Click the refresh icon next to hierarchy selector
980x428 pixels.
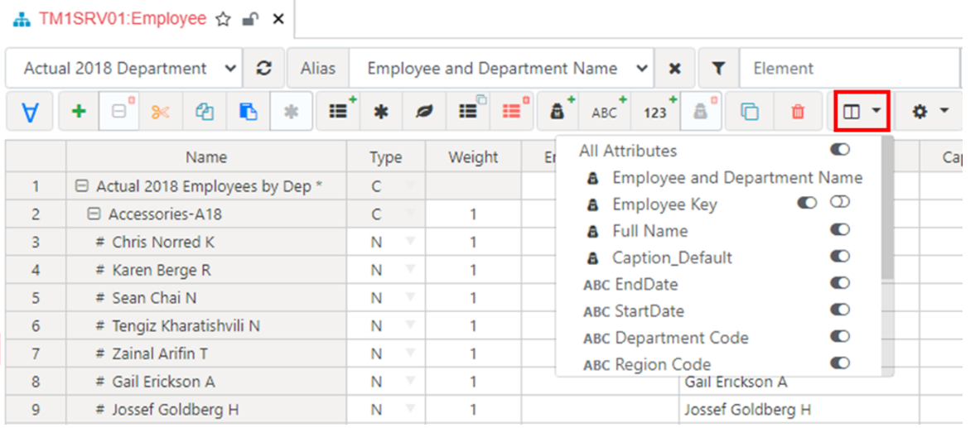pyautogui.click(x=263, y=68)
